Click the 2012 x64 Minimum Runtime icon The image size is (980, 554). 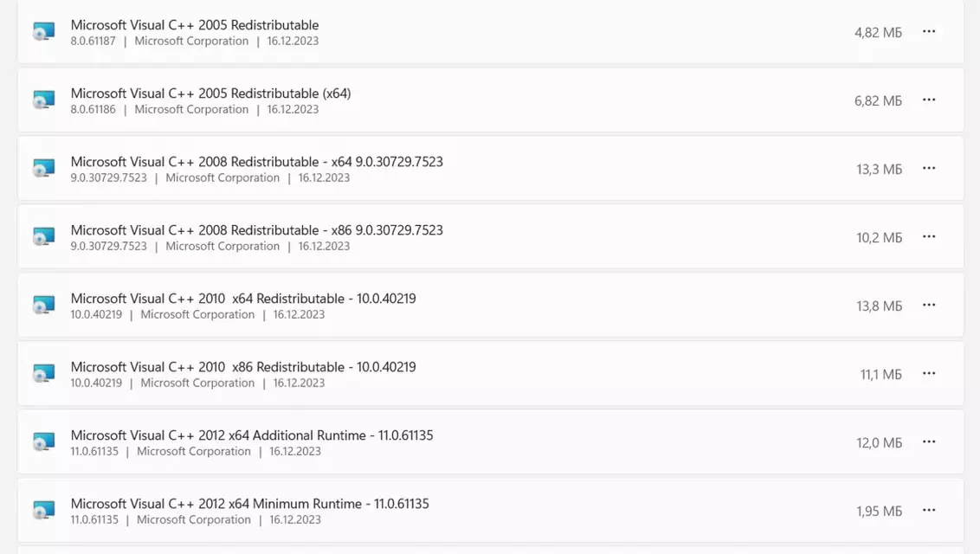tap(44, 510)
